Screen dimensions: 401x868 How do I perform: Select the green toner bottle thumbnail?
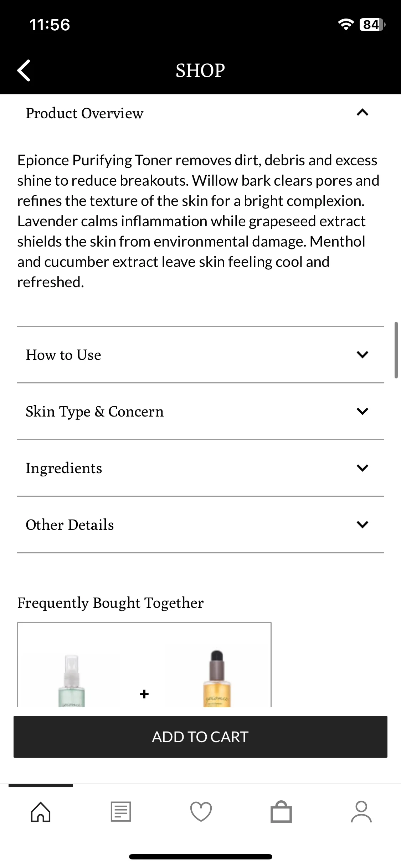72,681
